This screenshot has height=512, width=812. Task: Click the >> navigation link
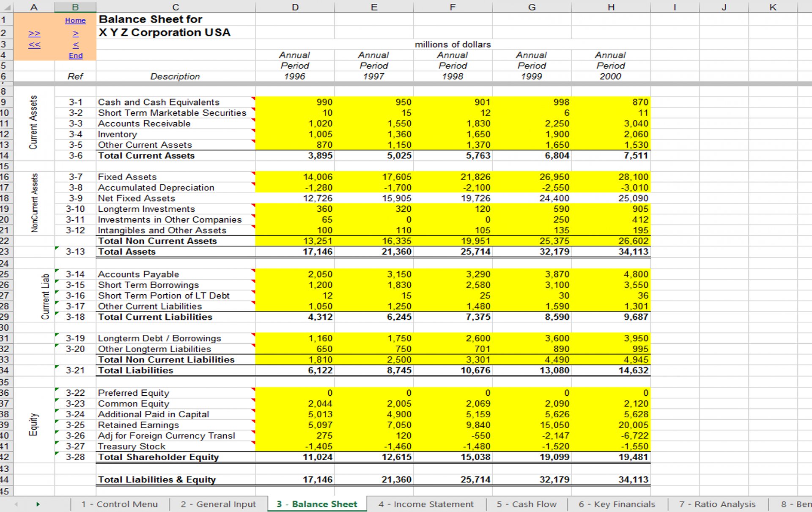[34, 33]
